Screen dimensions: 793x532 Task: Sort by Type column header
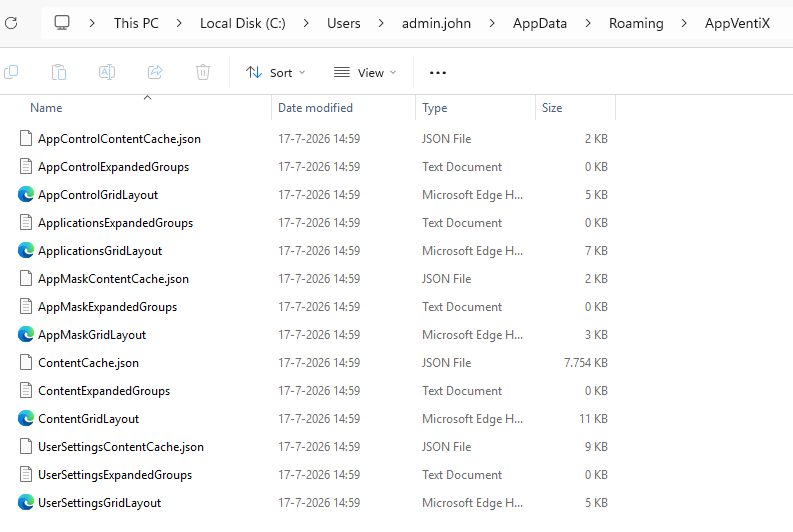pos(434,108)
